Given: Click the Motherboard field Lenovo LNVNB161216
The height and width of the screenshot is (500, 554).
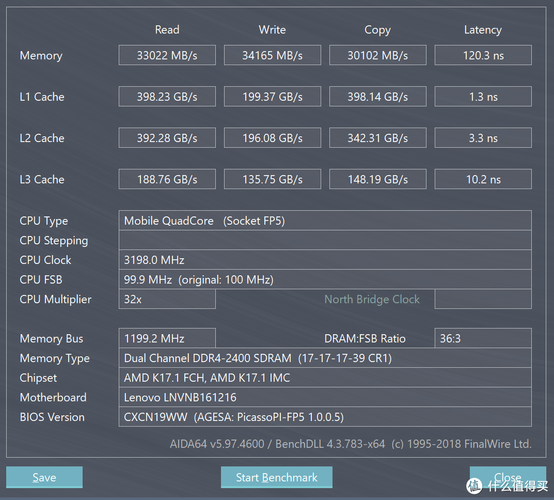Looking at the screenshot, I should click(325, 397).
